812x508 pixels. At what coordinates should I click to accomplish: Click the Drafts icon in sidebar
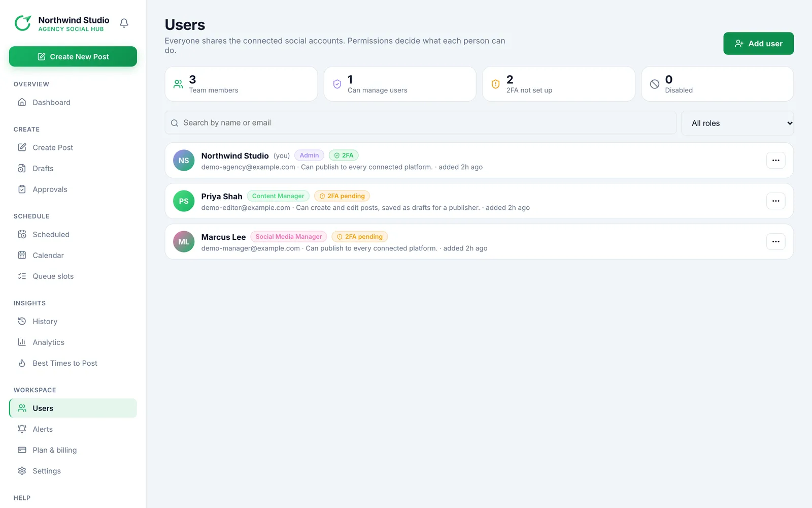(x=22, y=168)
